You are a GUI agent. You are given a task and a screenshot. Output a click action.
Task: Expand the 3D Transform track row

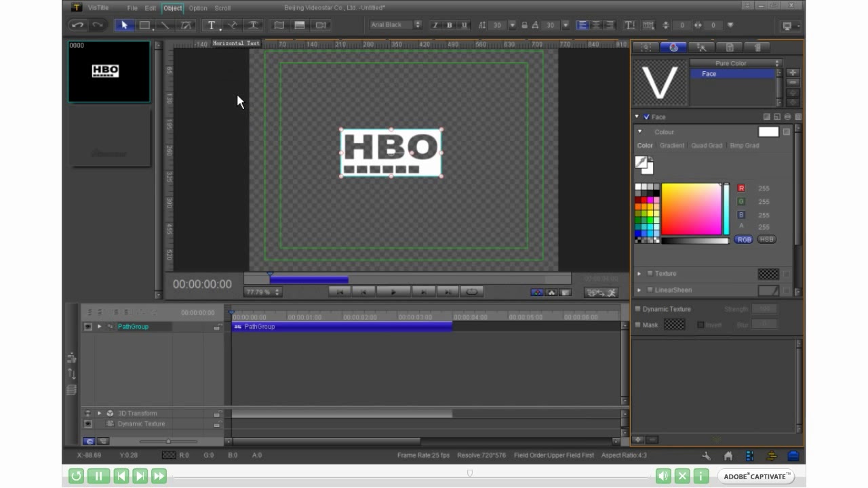tap(99, 413)
